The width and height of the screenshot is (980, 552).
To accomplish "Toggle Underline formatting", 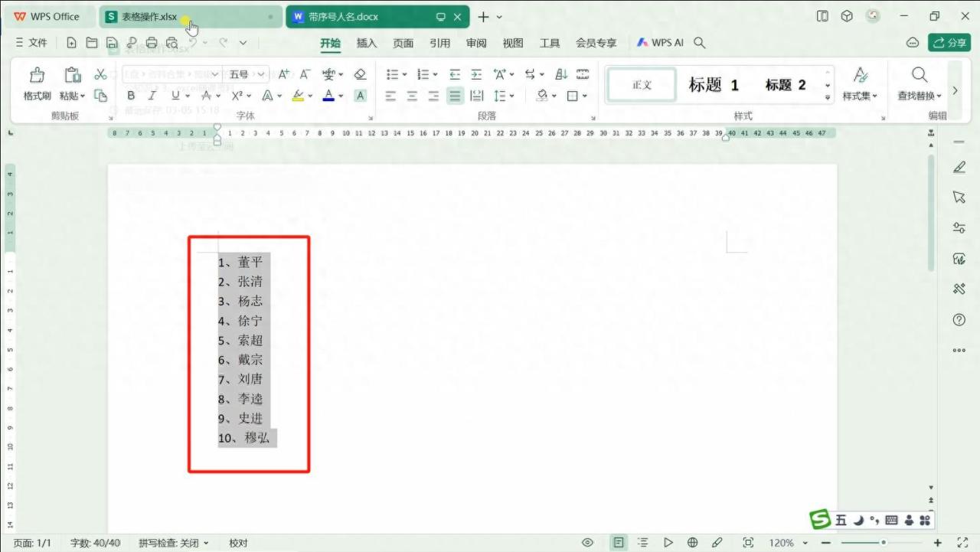I will coord(175,96).
